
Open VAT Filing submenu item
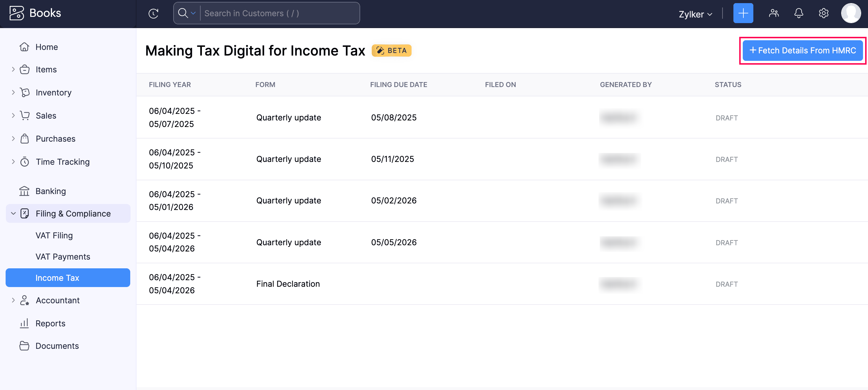pyautogui.click(x=54, y=236)
